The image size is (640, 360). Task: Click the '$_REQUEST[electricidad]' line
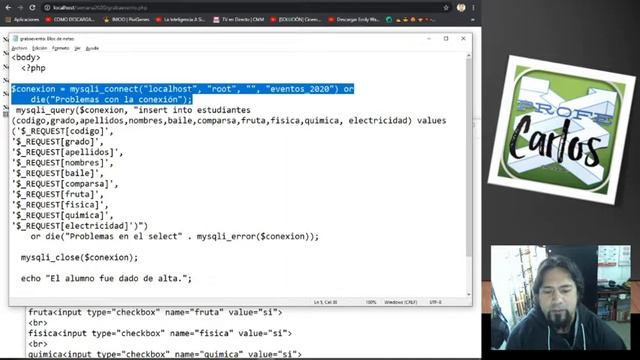click(80, 226)
